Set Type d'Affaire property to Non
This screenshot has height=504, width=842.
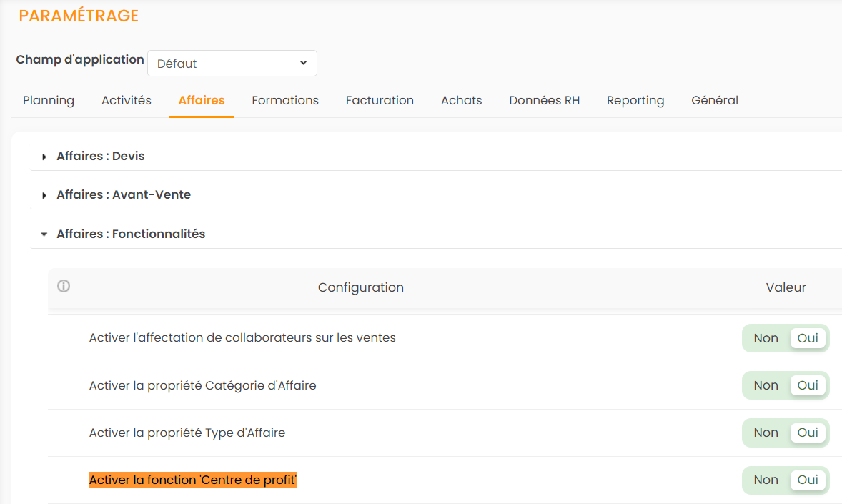tap(766, 433)
